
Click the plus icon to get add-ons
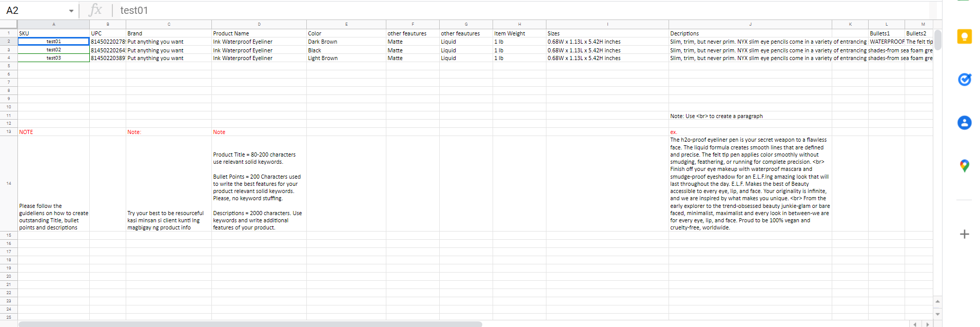964,234
